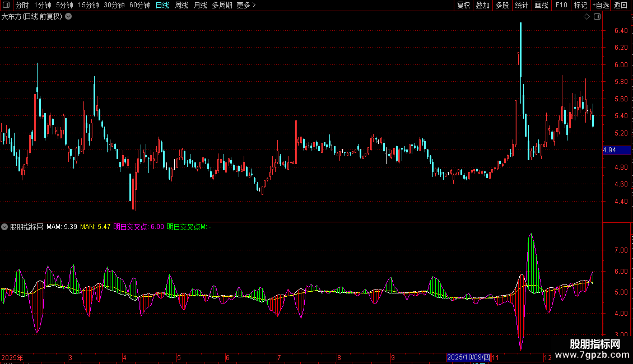This screenshot has width=633, height=364.
Task: Select the 5分钟 period tab
Action: click(x=64, y=5)
